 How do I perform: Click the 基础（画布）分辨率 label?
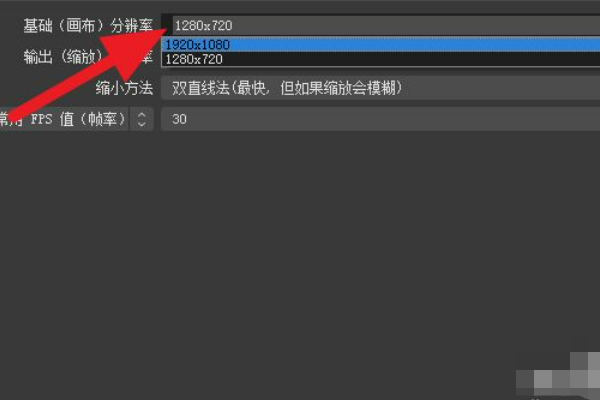(88, 26)
